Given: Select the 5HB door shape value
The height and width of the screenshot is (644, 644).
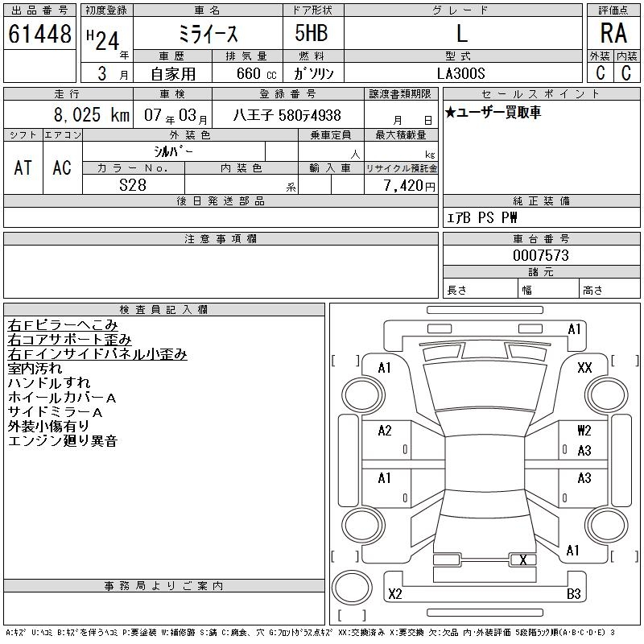Looking at the screenshot, I should (x=312, y=33).
